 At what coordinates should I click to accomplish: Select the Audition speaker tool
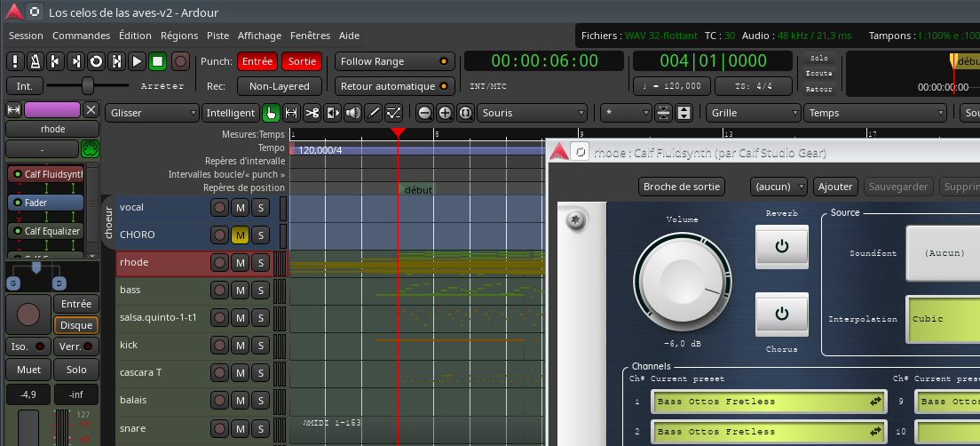(352, 113)
